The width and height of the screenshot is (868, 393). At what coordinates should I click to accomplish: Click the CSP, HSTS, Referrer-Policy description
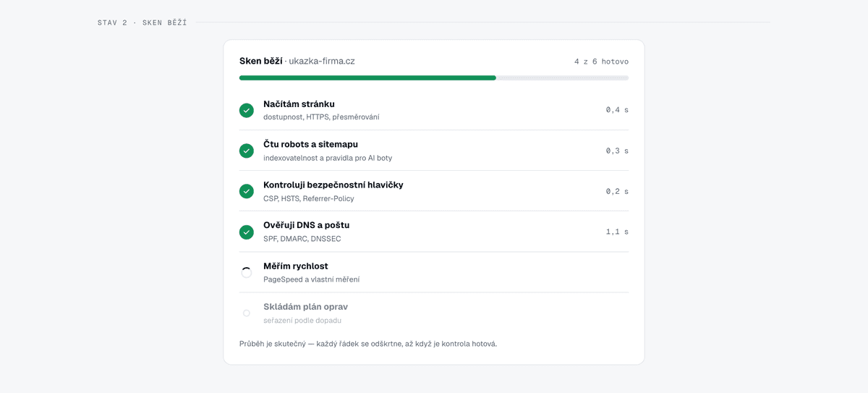click(x=309, y=198)
